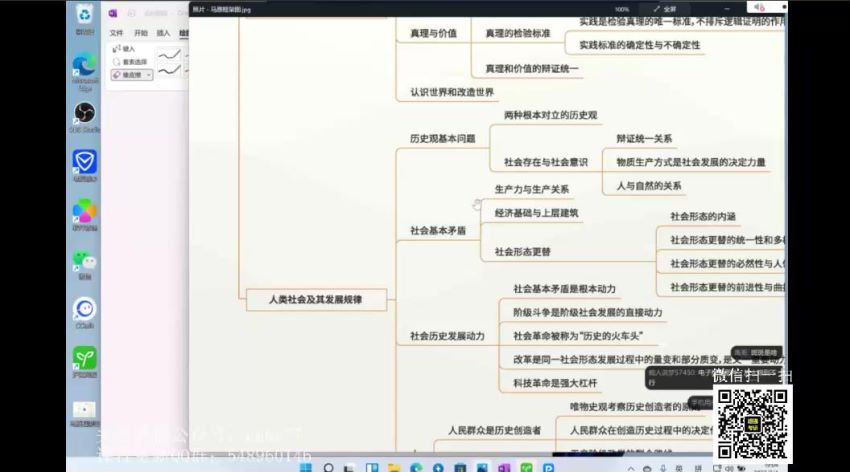Screen dimensions: 850x472
Task: Click the 真理与价值 node
Action: click(x=433, y=34)
